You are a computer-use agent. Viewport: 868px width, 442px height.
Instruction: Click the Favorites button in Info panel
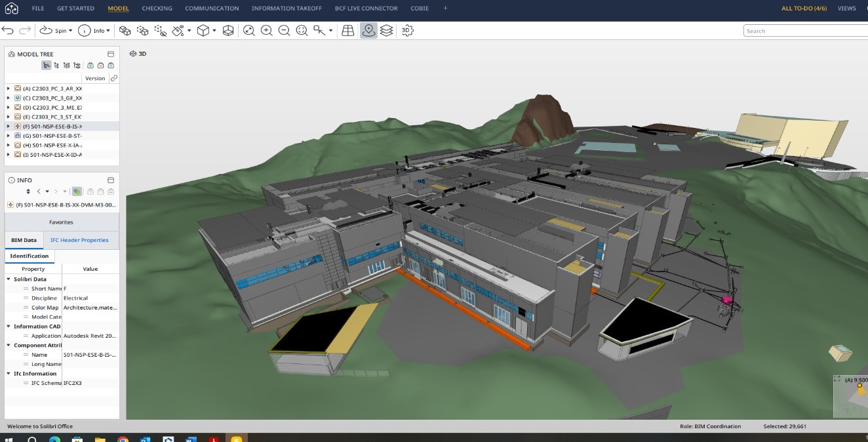61,222
